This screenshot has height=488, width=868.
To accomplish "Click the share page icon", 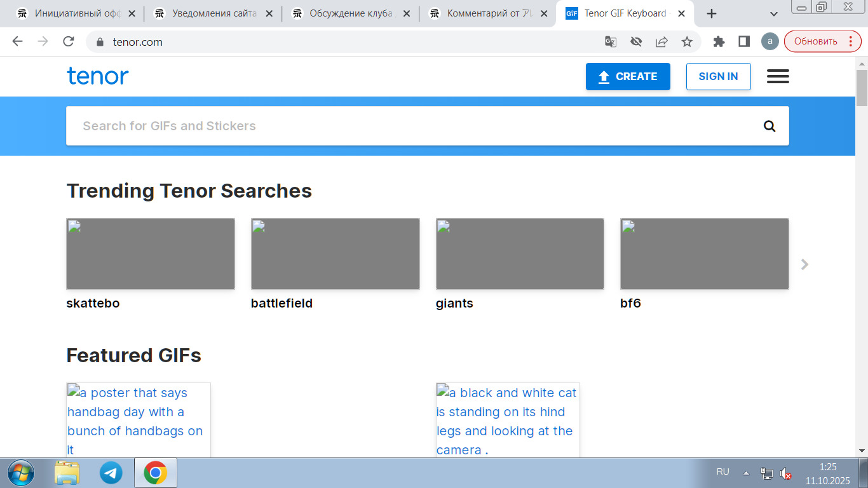I will click(661, 42).
